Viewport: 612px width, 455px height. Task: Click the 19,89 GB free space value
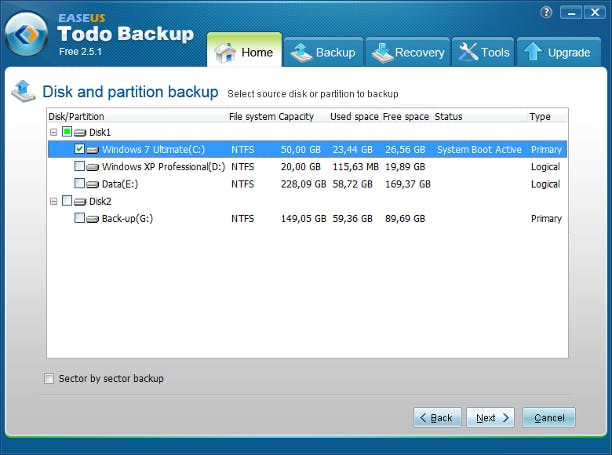coord(405,167)
